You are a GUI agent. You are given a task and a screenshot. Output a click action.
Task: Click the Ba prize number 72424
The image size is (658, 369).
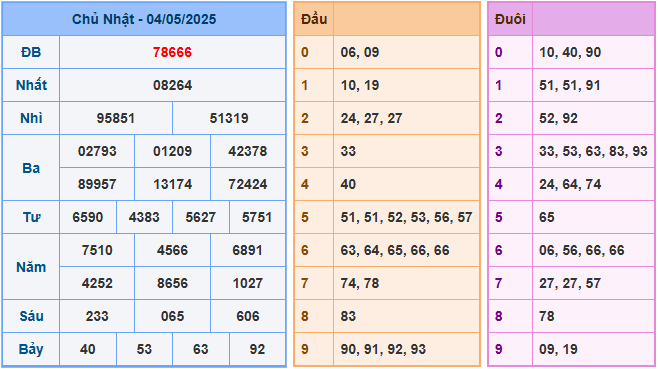coord(248,184)
